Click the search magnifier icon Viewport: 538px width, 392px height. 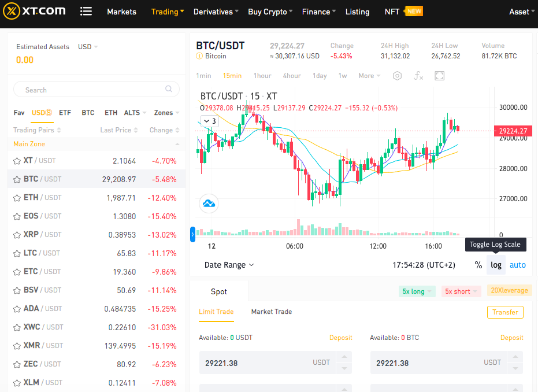coord(169,89)
